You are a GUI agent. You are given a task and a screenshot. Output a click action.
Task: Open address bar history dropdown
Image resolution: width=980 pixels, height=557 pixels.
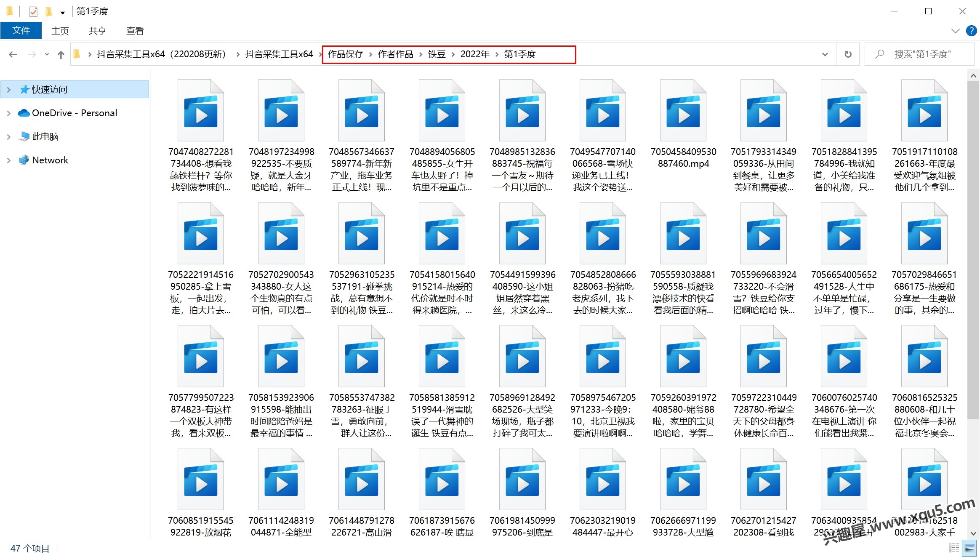(x=825, y=54)
